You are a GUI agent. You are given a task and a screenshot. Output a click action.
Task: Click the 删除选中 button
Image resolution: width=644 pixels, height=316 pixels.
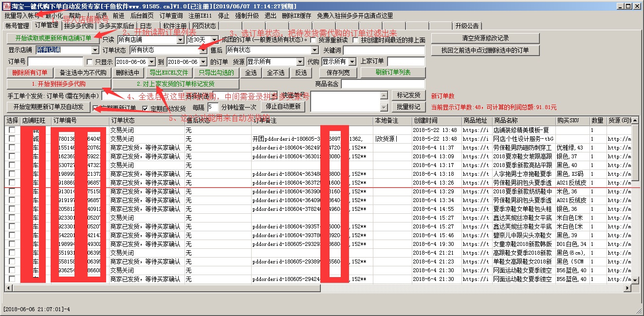click(x=128, y=73)
